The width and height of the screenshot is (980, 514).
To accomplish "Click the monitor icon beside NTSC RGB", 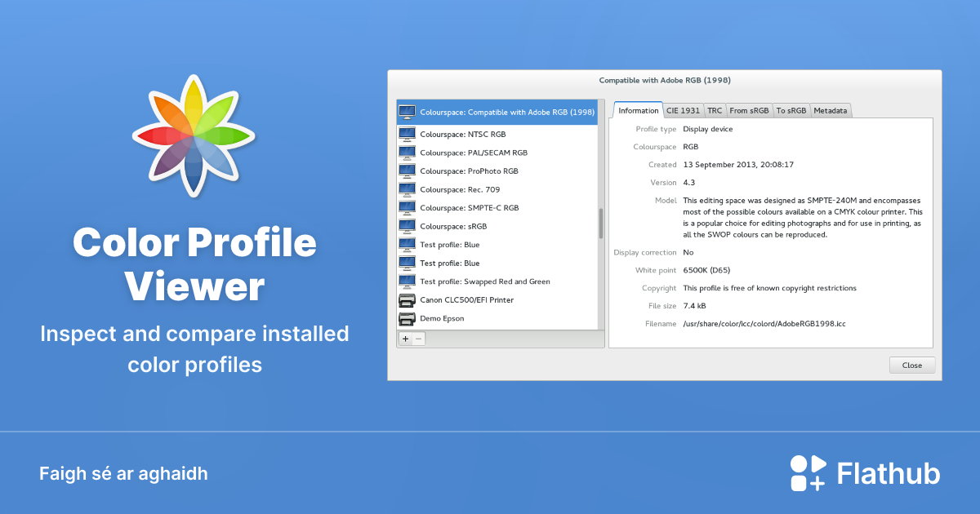I will point(407,134).
